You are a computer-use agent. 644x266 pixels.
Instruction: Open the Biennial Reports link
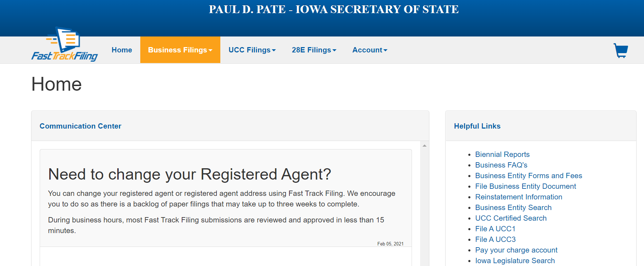tap(502, 154)
